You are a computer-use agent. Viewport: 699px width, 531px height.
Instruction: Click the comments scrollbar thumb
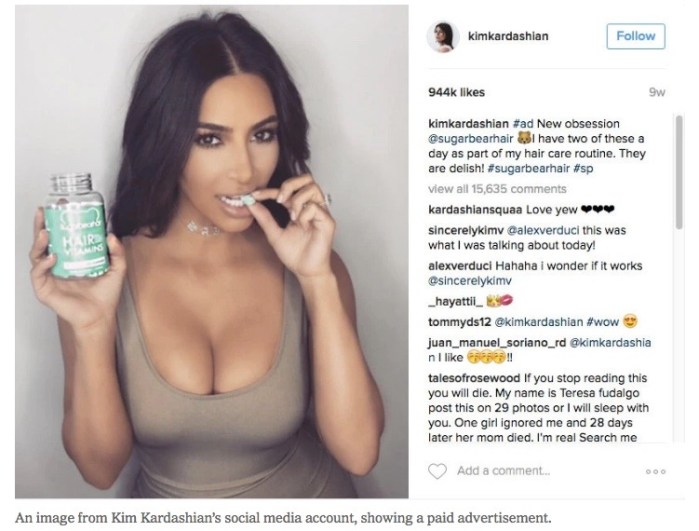point(678,172)
